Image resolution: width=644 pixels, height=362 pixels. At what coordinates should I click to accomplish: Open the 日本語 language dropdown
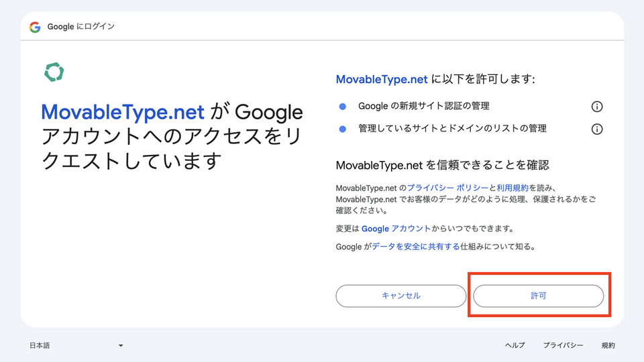click(76, 346)
